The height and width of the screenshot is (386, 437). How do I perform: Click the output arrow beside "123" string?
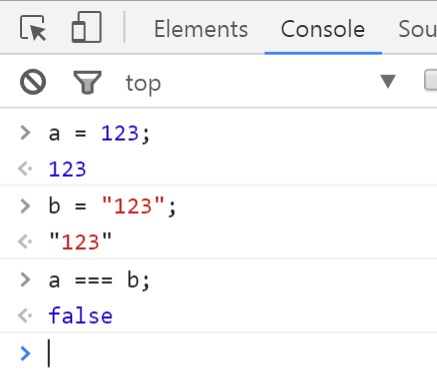pos(25,242)
